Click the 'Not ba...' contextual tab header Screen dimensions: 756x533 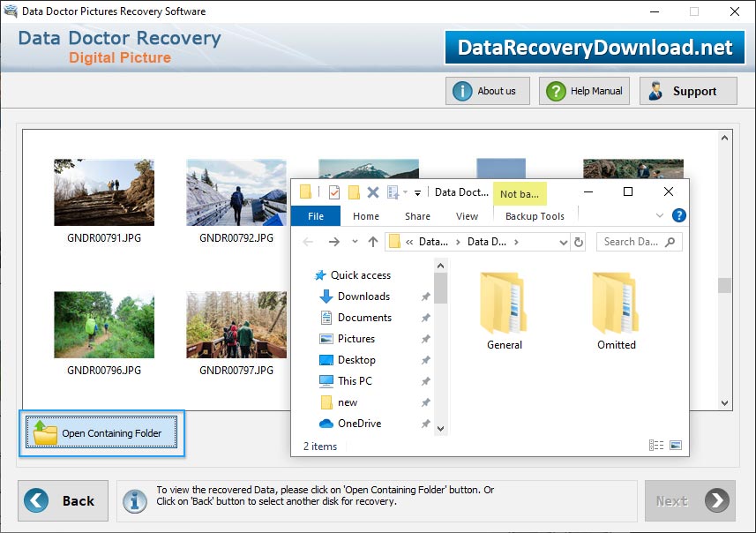(x=520, y=194)
